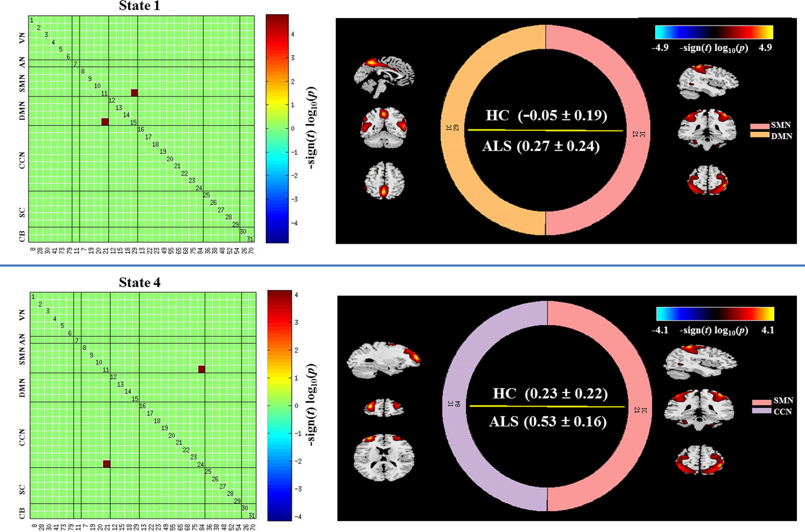This screenshot has width=805, height=532.
Task: Click the ALS (0.27 ± 0.24) text
Action: coord(541,147)
